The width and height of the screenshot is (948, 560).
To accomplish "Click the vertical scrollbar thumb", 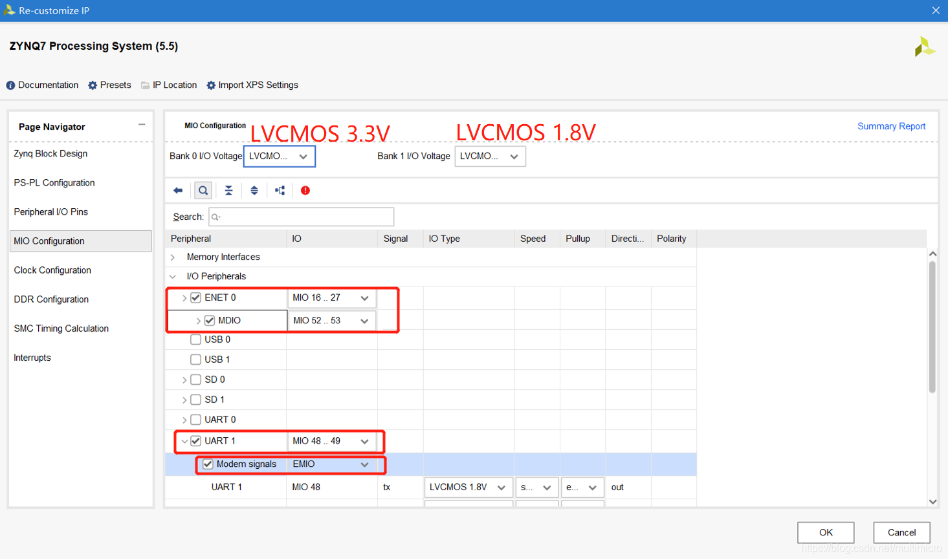I will 932,327.
